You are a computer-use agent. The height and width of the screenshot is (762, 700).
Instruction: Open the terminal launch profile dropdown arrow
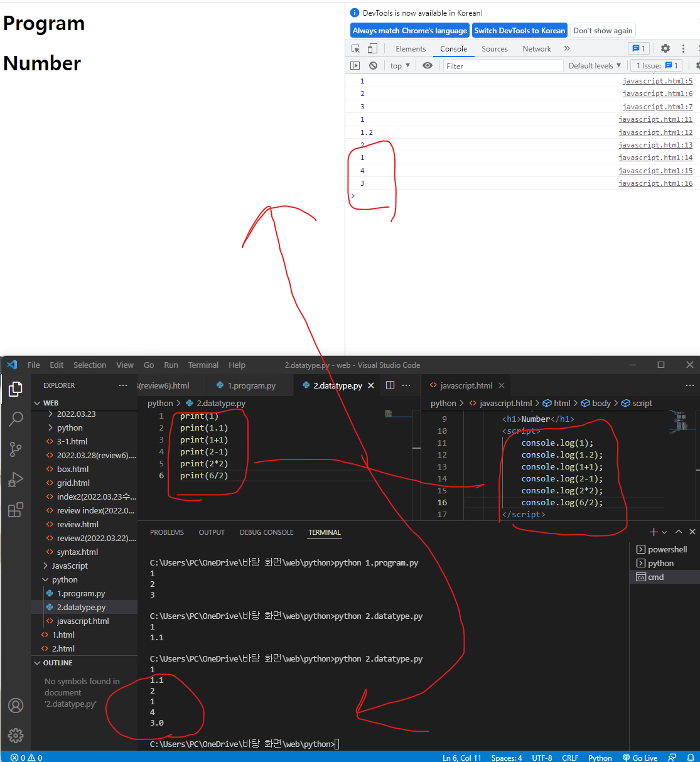coord(664,532)
